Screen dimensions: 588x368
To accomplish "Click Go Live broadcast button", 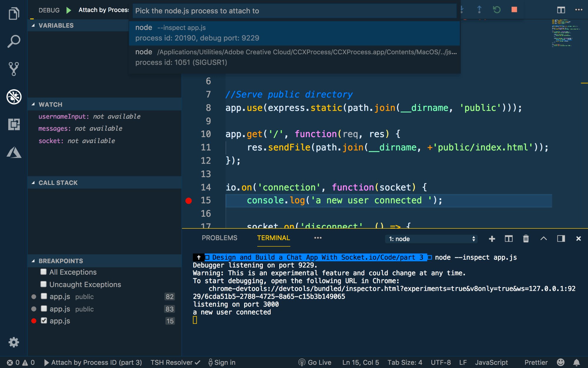I will [x=315, y=362].
